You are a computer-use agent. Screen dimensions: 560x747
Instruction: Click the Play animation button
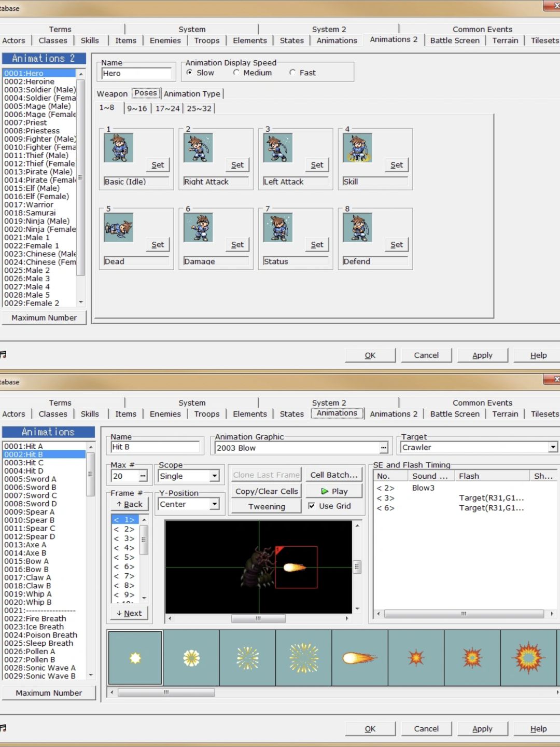(x=334, y=491)
